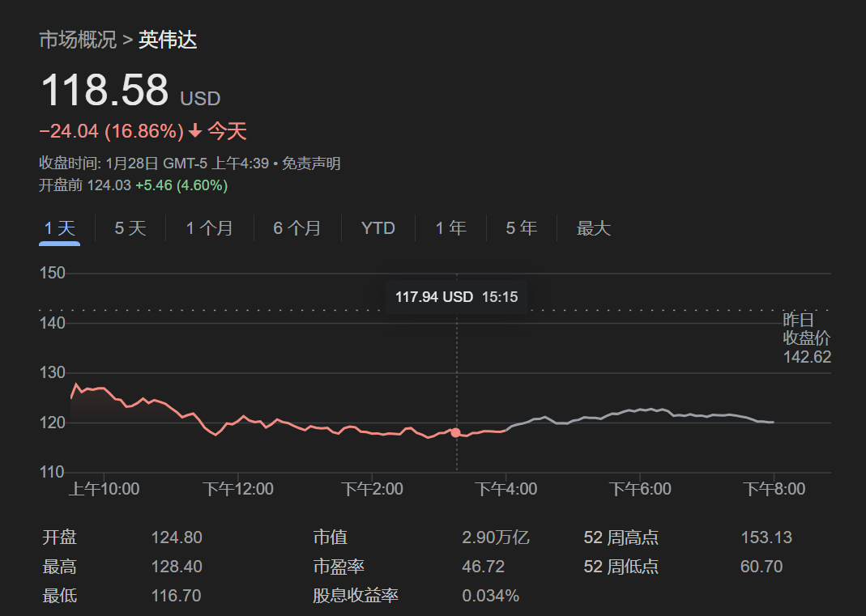This screenshot has height=616, width=866.
Task: Click the 股息收益率 value 0.034%
Action: [x=490, y=596]
